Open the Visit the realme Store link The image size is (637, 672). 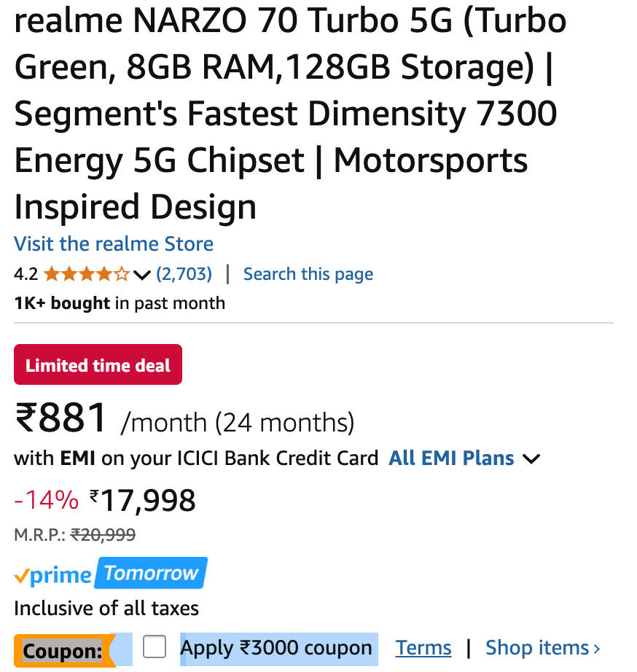(x=114, y=243)
